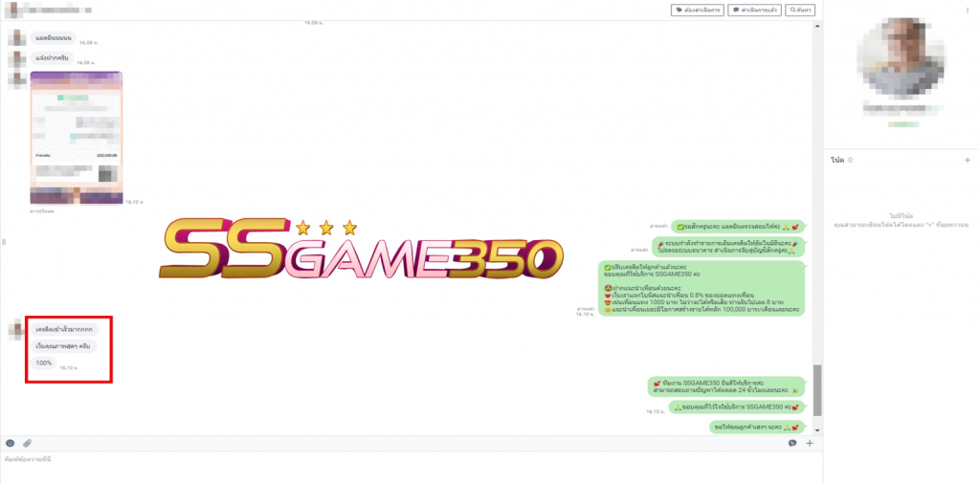Click the 'ขอบคุณที่ไว้ใจใช้บริการ SSGAME350' reply
Image resolution: width=980 pixels, height=484 pixels.
click(737, 407)
